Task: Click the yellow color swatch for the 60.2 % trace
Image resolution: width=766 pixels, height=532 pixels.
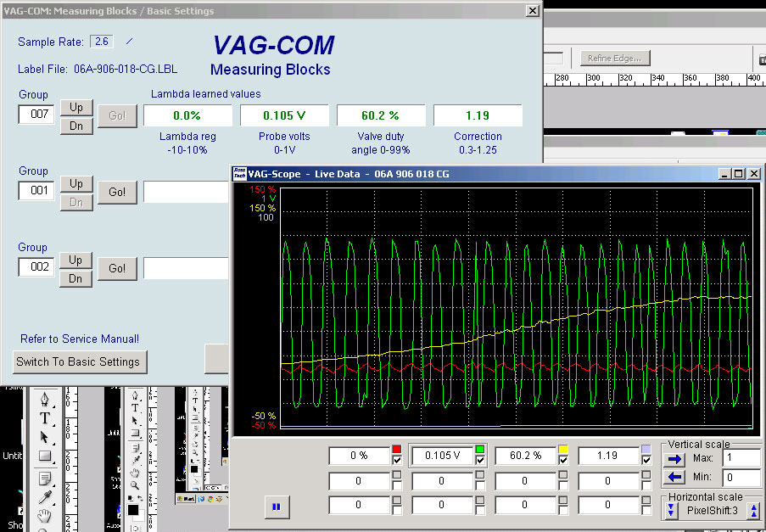Action: point(562,450)
